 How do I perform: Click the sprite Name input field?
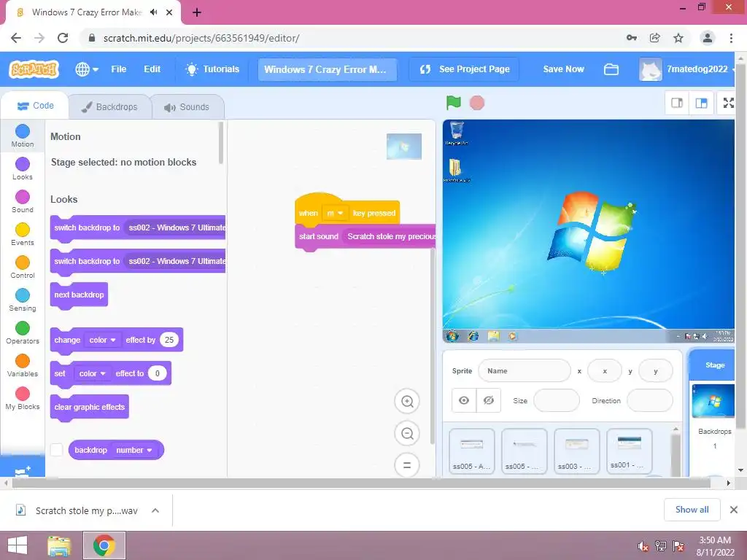[x=524, y=371]
